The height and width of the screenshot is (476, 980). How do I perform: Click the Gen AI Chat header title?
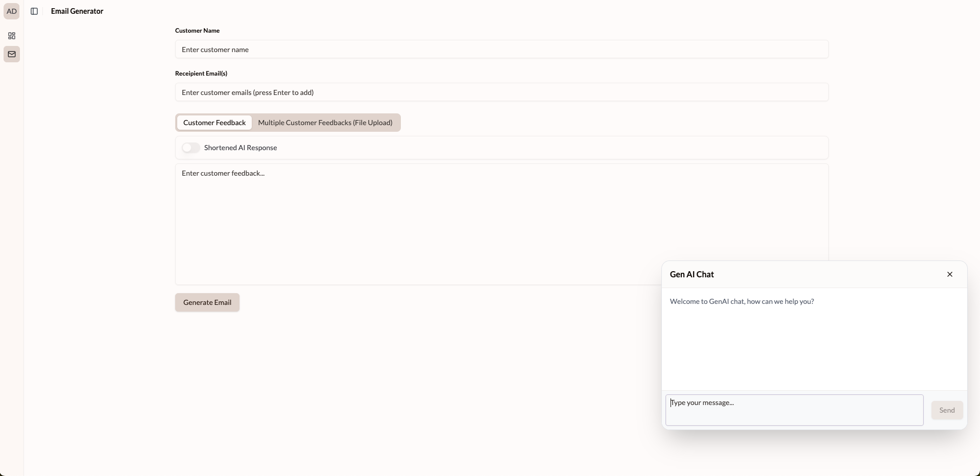click(x=692, y=274)
